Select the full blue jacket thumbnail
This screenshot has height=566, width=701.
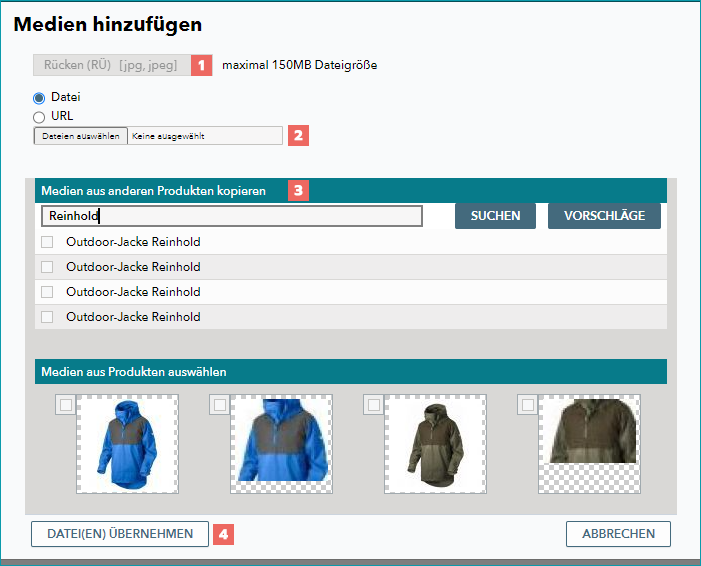[127, 444]
